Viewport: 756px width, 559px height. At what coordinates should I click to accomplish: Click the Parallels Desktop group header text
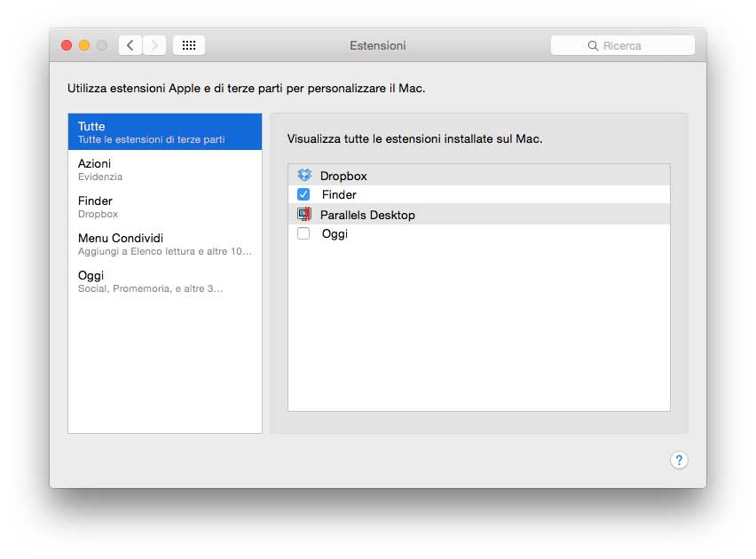click(x=367, y=215)
